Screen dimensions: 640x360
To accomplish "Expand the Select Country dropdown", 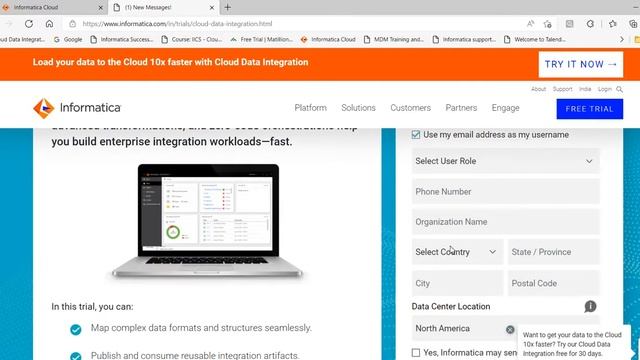I will [x=457, y=252].
